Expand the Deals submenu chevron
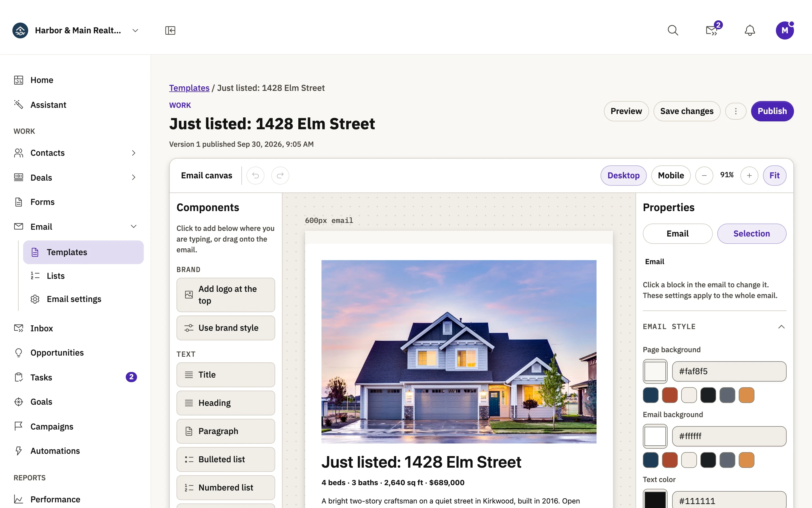812x508 pixels. pyautogui.click(x=134, y=178)
